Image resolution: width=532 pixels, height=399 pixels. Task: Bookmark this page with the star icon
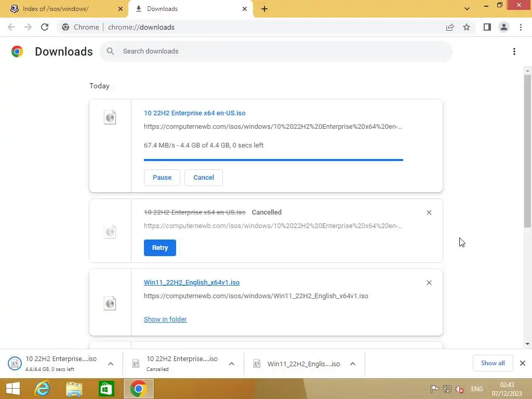click(467, 27)
